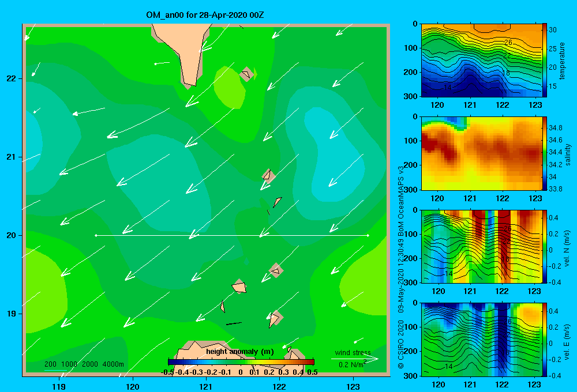The width and height of the screenshot is (577, 392).
Task: Click the CSIRO BoM OceanMAPS copyright text
Action: [x=401, y=267]
